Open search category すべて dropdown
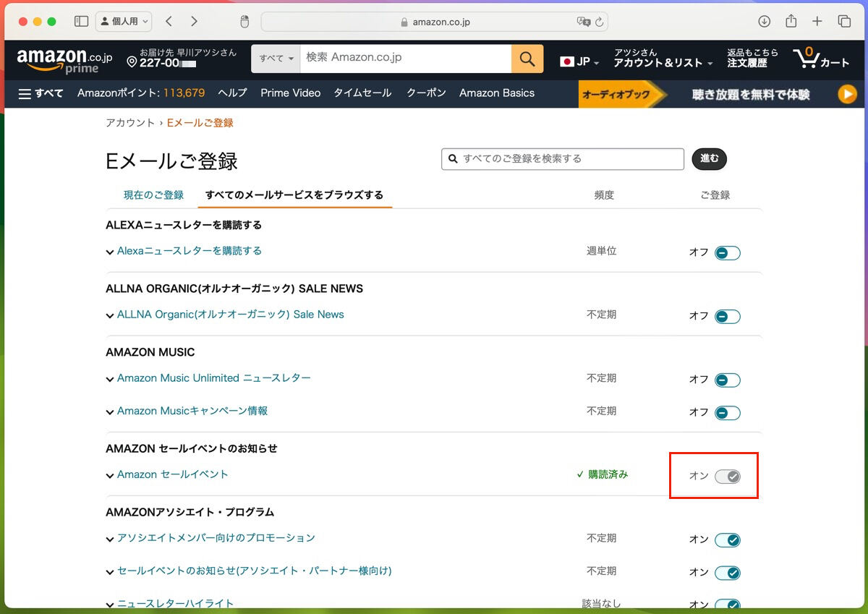868x614 pixels. pos(276,59)
